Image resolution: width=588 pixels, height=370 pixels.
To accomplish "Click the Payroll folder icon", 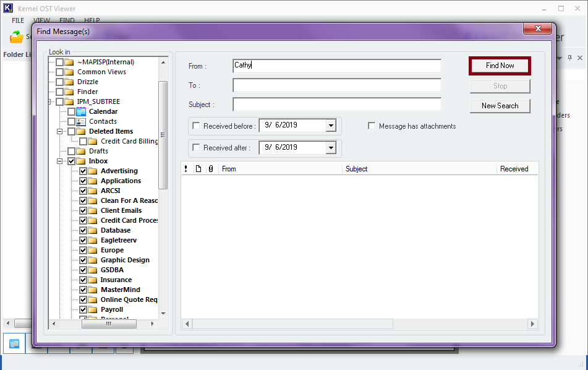I will click(x=93, y=309).
